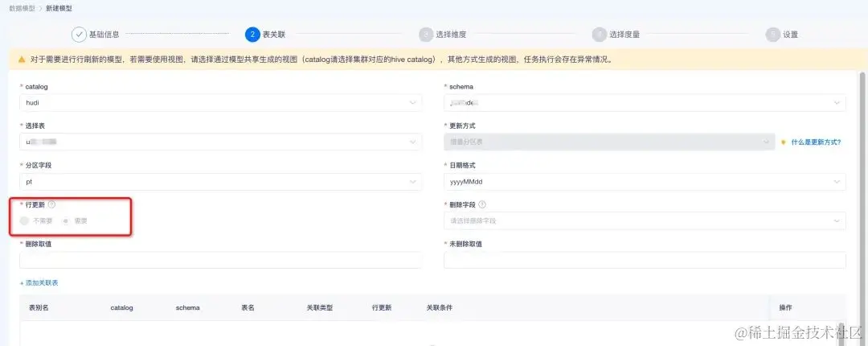Click the 关联类型 column header
Viewport: 868px width, 346px height.
pos(320,307)
